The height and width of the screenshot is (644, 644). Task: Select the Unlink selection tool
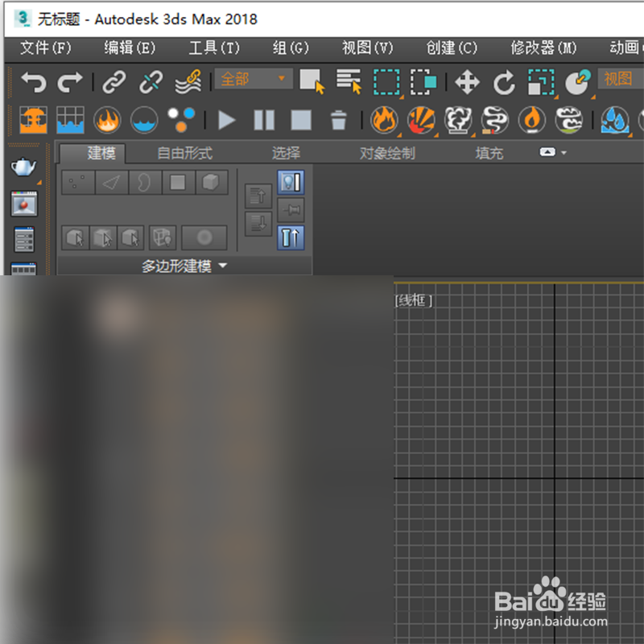(151, 82)
